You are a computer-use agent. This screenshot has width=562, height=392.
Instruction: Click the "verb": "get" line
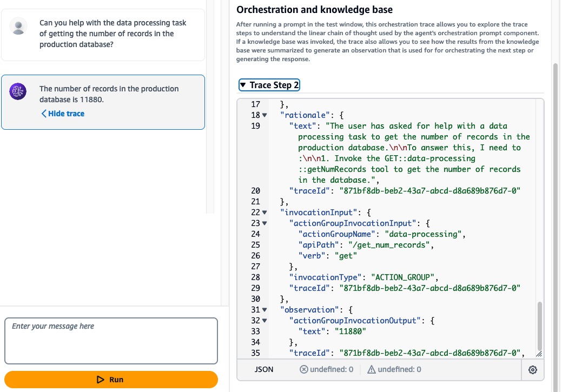327,256
